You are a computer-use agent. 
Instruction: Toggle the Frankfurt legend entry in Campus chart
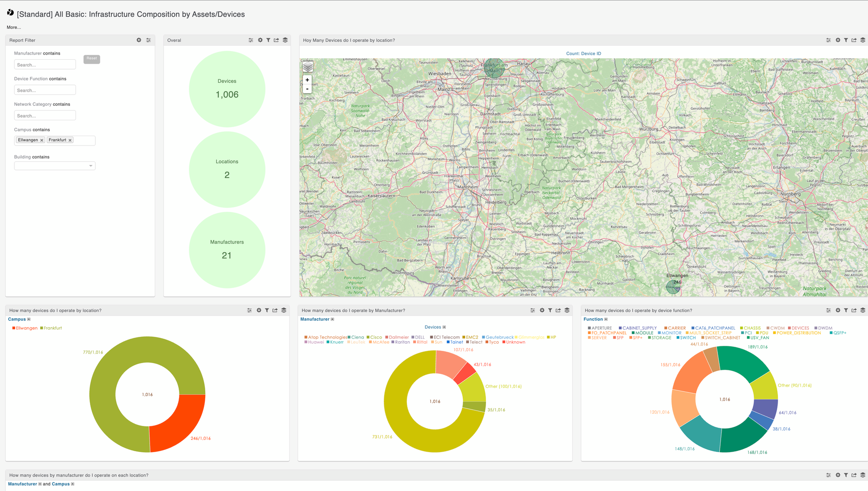(52, 328)
